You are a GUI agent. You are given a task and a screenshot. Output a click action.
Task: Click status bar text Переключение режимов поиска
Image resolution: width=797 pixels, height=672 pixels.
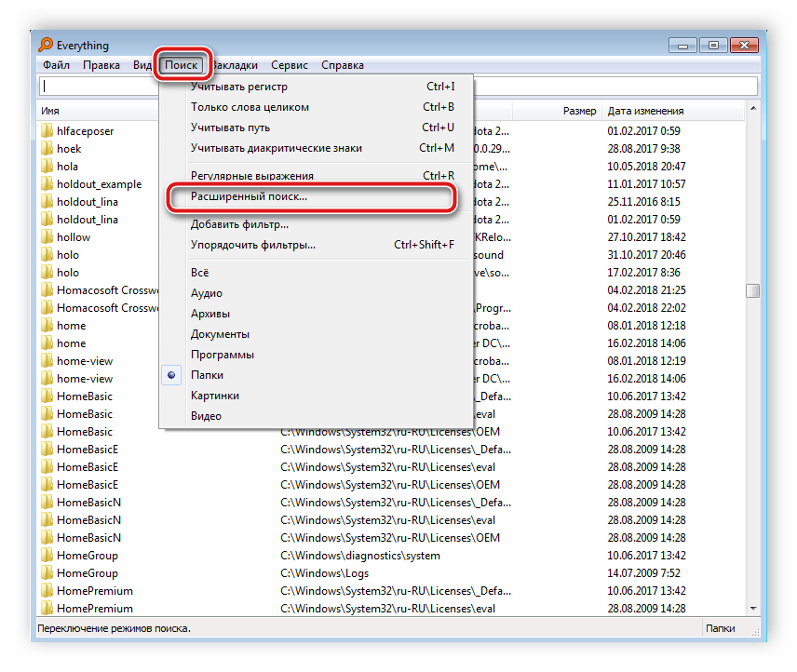115,628
